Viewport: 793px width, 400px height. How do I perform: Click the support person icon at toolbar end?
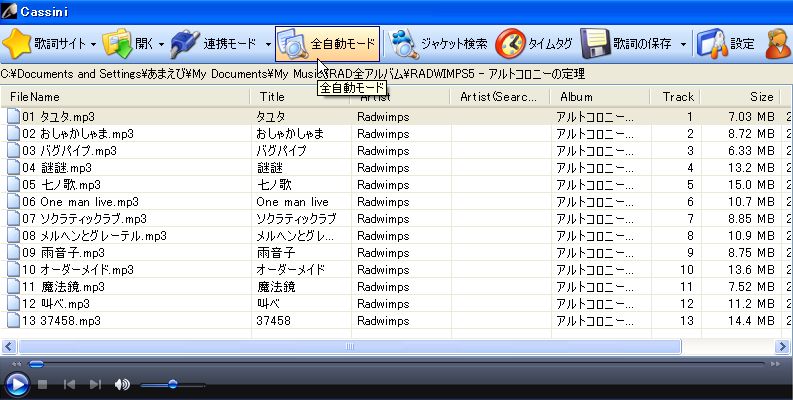pos(779,44)
